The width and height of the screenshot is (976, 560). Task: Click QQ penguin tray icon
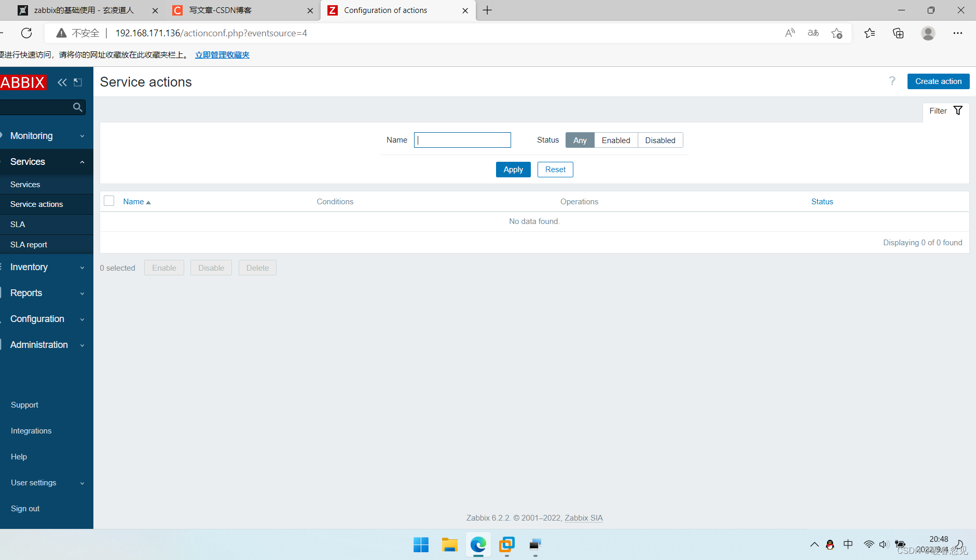[x=830, y=544]
